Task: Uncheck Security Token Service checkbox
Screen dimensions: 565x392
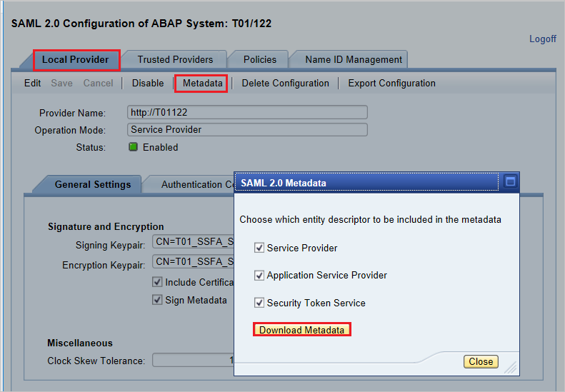Action: [x=259, y=303]
